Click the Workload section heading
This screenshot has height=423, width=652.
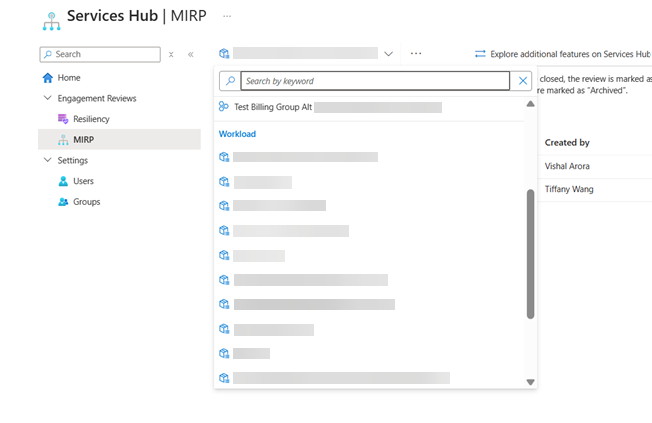point(237,134)
